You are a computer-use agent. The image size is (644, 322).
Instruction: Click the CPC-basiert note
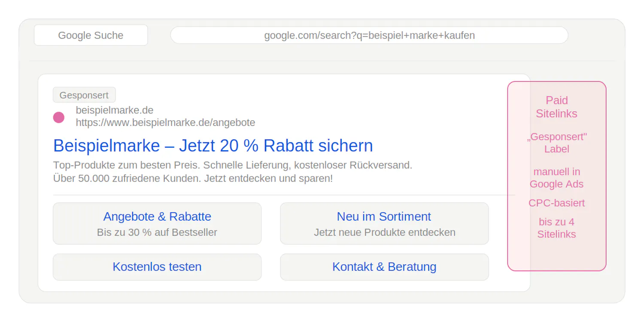tap(556, 203)
